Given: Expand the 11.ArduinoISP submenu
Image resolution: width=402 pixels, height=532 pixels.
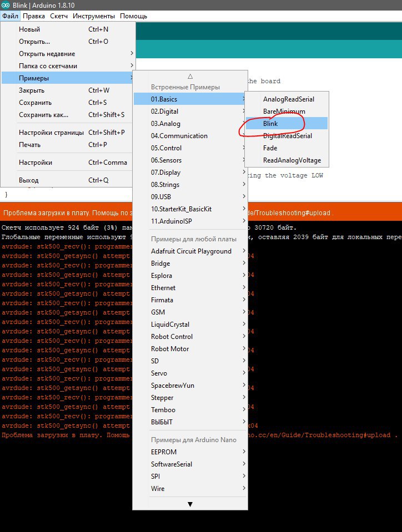Looking at the screenshot, I should tap(190, 221).
